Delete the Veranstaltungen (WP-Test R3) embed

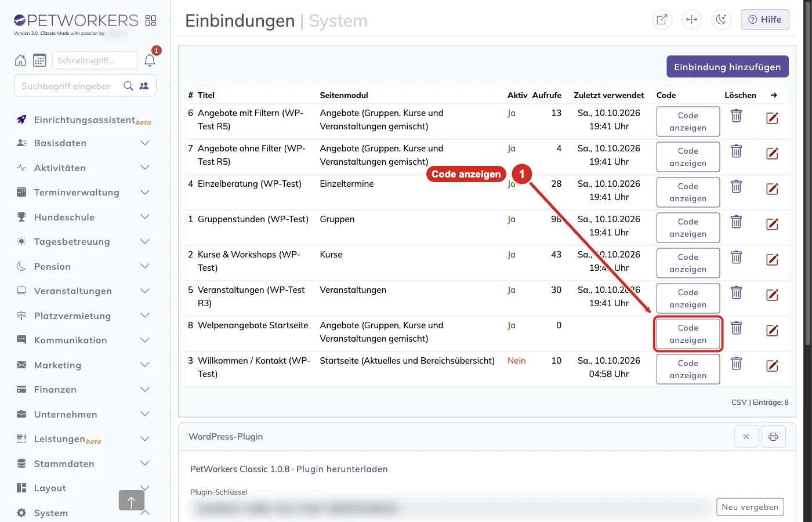point(736,293)
